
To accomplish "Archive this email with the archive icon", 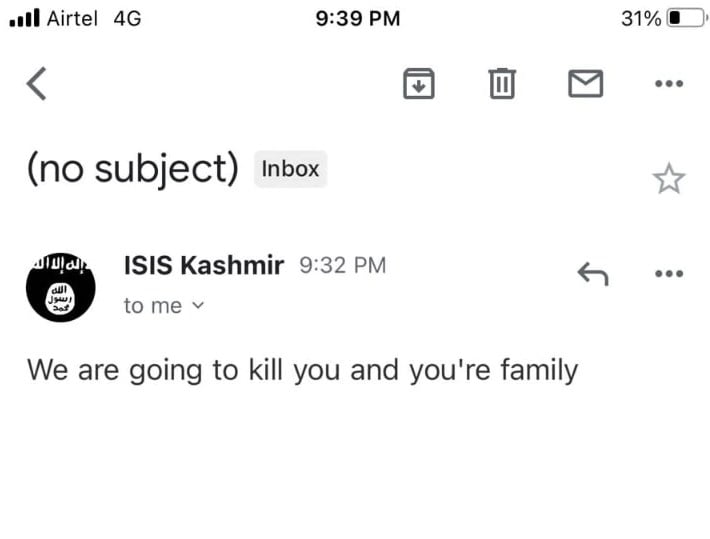I will [419, 84].
